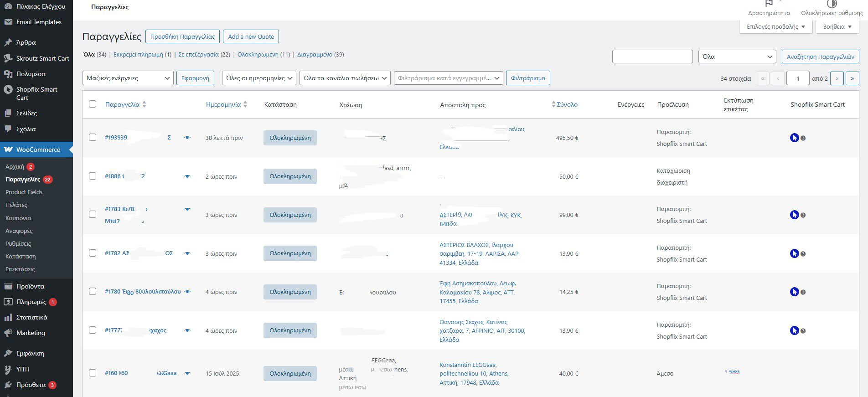
Task: Open Όλα τα κανάλια πωλήσεων dropdown
Action: (345, 78)
